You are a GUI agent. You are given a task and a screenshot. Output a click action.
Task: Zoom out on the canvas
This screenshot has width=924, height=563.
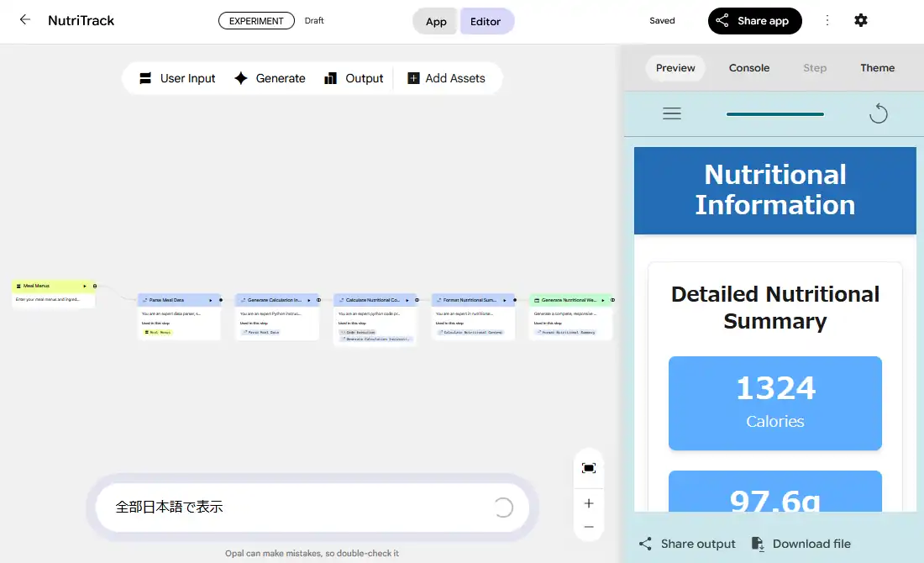pos(589,527)
